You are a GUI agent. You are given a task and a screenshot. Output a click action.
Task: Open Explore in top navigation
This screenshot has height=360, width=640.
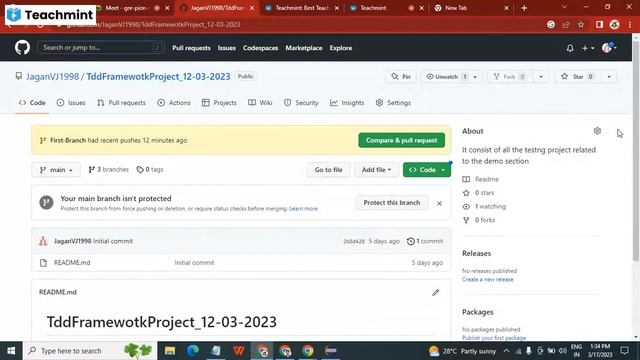[341, 48]
